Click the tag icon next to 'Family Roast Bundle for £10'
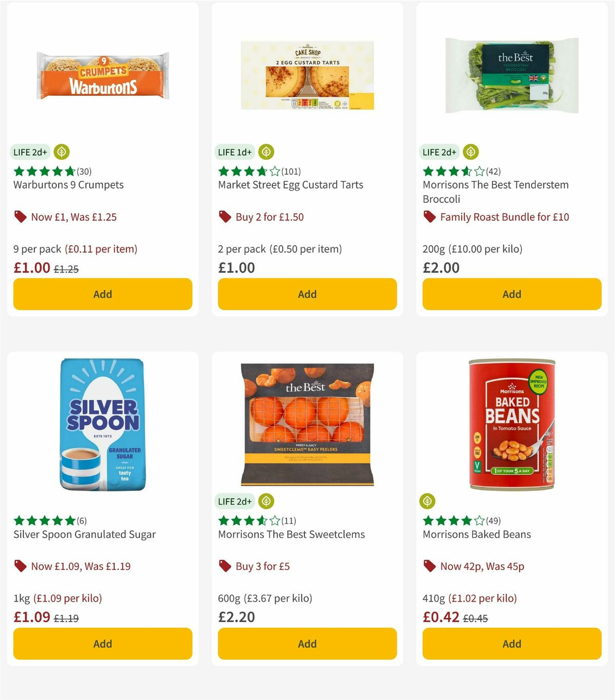 click(429, 217)
